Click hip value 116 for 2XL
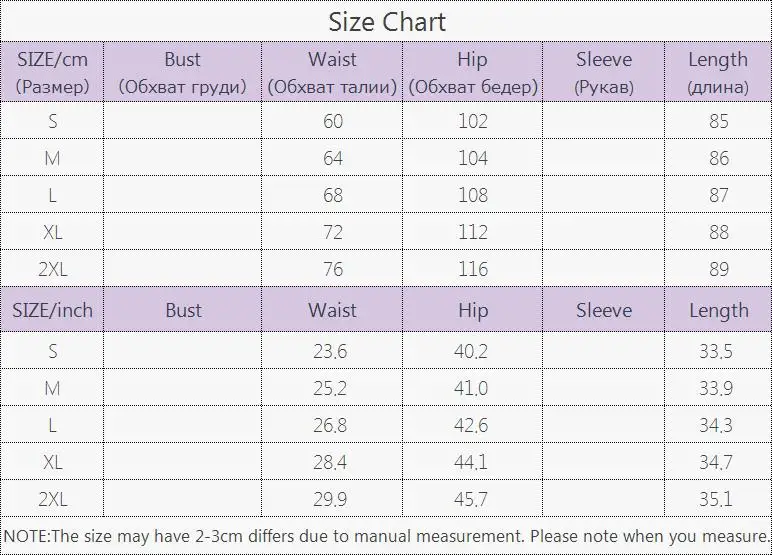 pos(473,269)
